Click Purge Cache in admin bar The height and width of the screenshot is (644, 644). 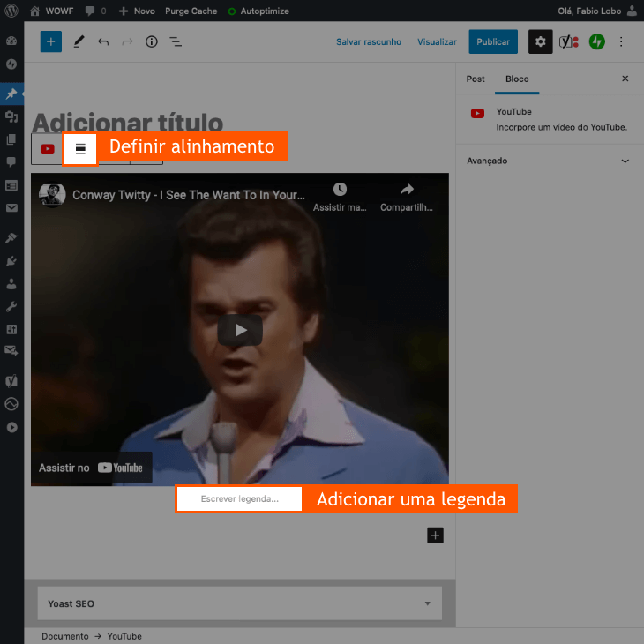[191, 11]
